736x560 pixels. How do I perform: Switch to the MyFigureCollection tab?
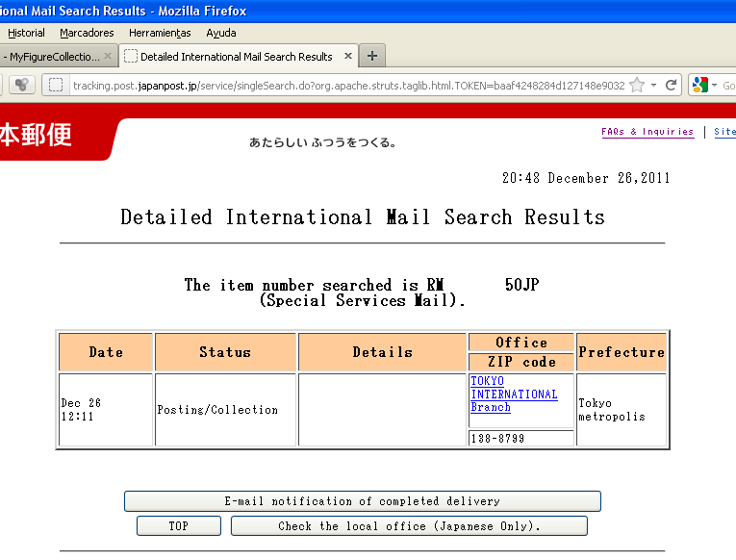click(x=52, y=57)
